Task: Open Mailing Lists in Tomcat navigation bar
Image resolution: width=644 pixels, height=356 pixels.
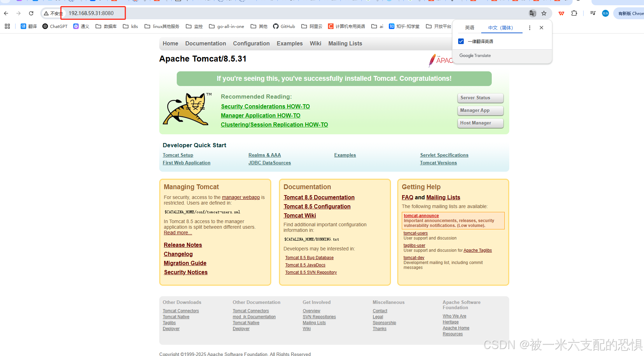Action: (345, 43)
